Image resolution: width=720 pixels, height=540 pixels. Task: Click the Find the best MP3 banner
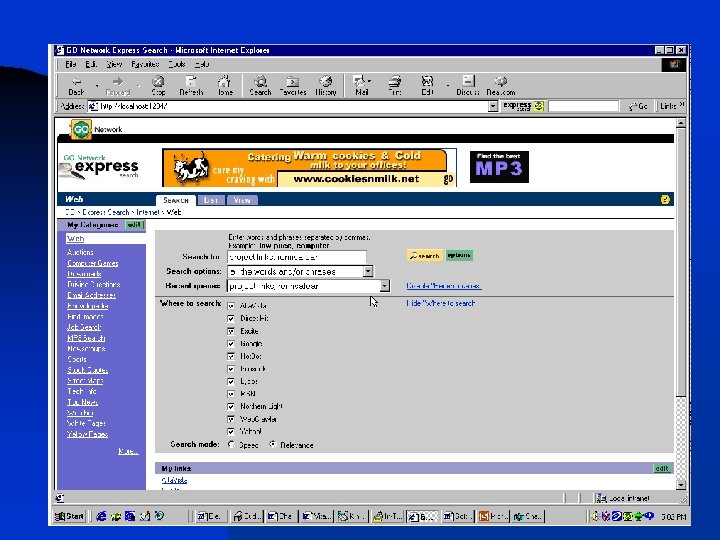(x=499, y=167)
